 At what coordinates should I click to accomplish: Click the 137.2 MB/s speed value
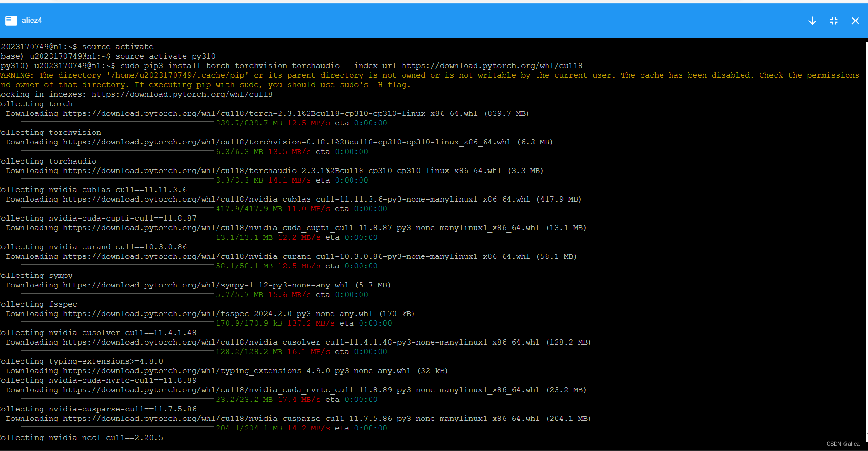(x=311, y=323)
